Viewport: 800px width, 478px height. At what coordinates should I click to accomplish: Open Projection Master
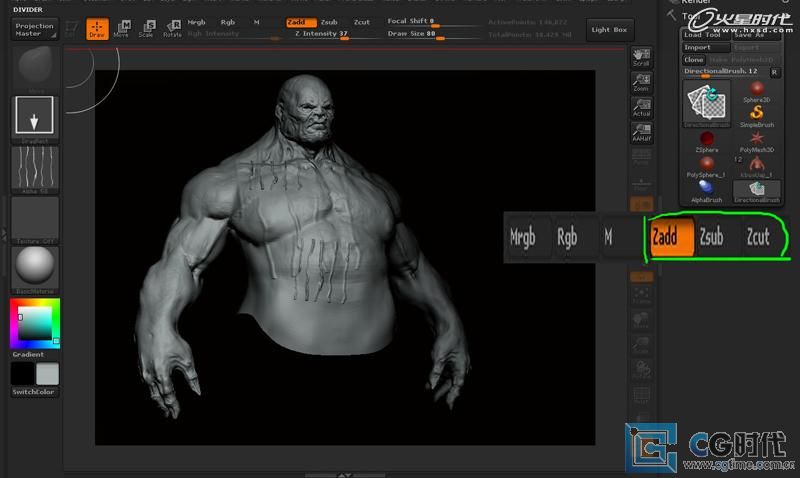[35, 29]
